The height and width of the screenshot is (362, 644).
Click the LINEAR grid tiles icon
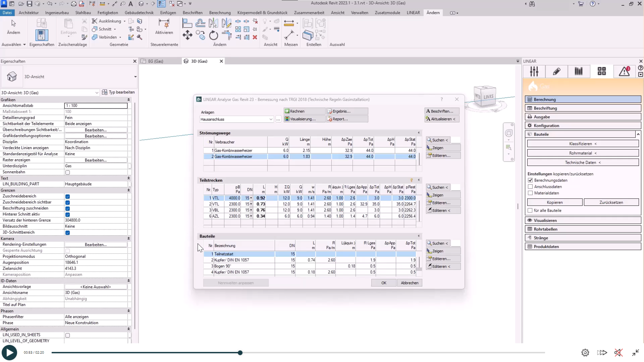[x=602, y=71]
